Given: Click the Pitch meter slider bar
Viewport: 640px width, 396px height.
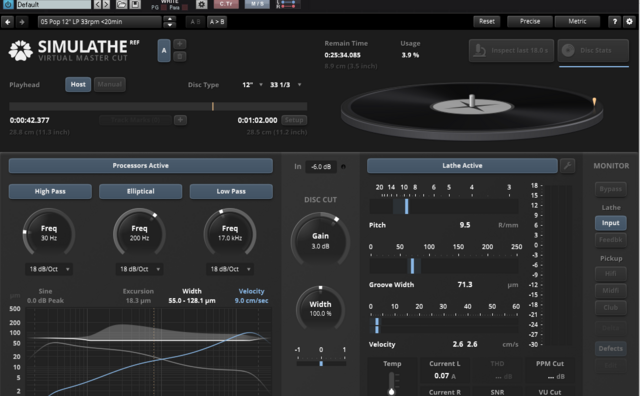Looking at the screenshot, I should (x=444, y=207).
